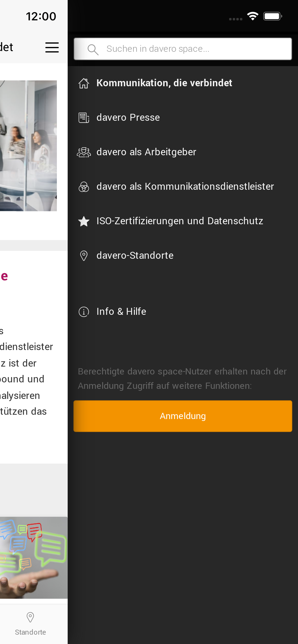
Task: Tap the office meeting photo thumbnail
Action: [x=28, y=145]
